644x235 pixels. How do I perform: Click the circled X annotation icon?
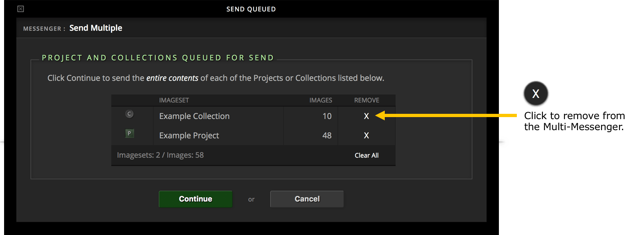[536, 93]
